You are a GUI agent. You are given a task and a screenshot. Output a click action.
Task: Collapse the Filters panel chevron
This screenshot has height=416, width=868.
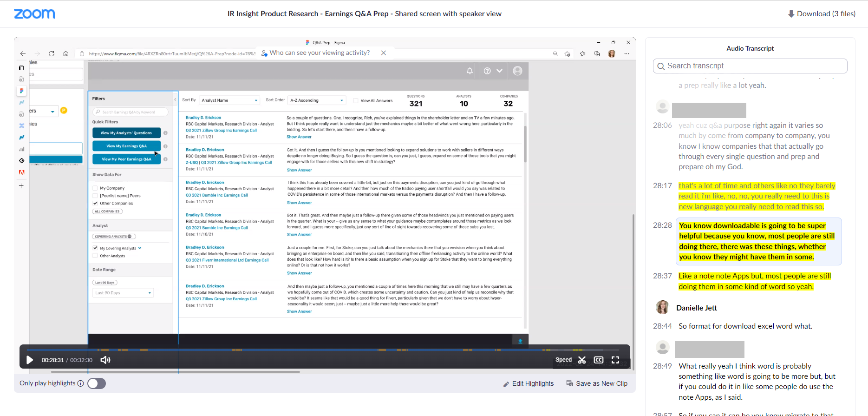175,99
